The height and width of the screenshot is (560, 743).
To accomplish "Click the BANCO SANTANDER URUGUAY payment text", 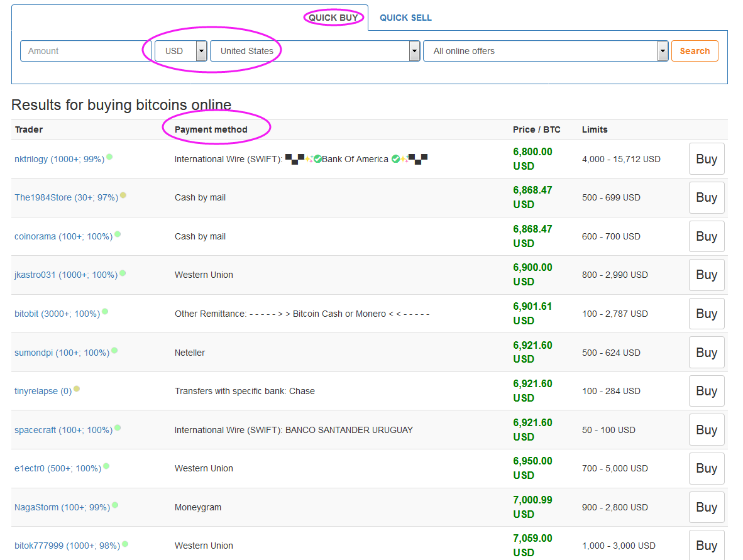I will 349,430.
